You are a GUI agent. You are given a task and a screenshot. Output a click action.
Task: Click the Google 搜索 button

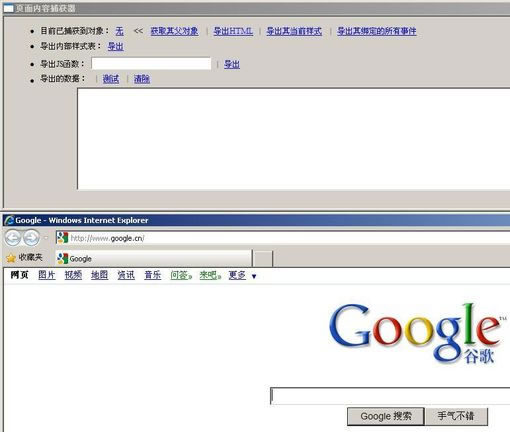[386, 416]
